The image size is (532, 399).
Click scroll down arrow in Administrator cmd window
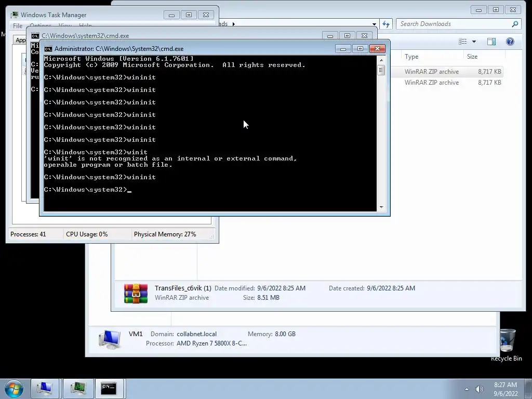tap(381, 207)
